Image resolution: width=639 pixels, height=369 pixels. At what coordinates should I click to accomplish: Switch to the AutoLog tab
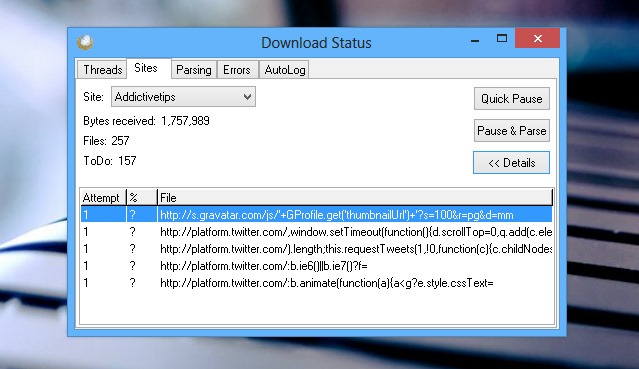284,70
